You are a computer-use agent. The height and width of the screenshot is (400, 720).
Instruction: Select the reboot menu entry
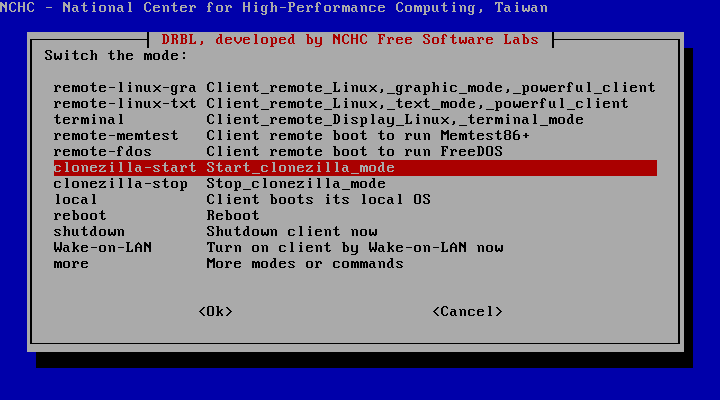pyautogui.click(x=355, y=216)
